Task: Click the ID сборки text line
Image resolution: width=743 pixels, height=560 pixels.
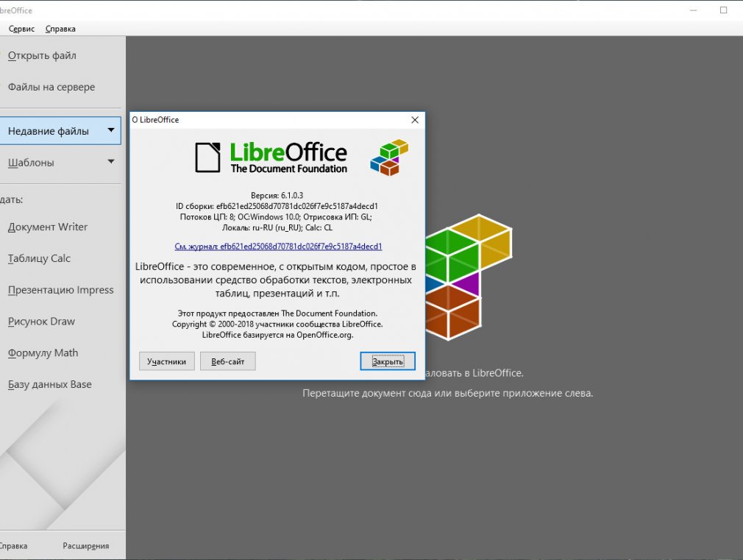Action: coord(277,206)
